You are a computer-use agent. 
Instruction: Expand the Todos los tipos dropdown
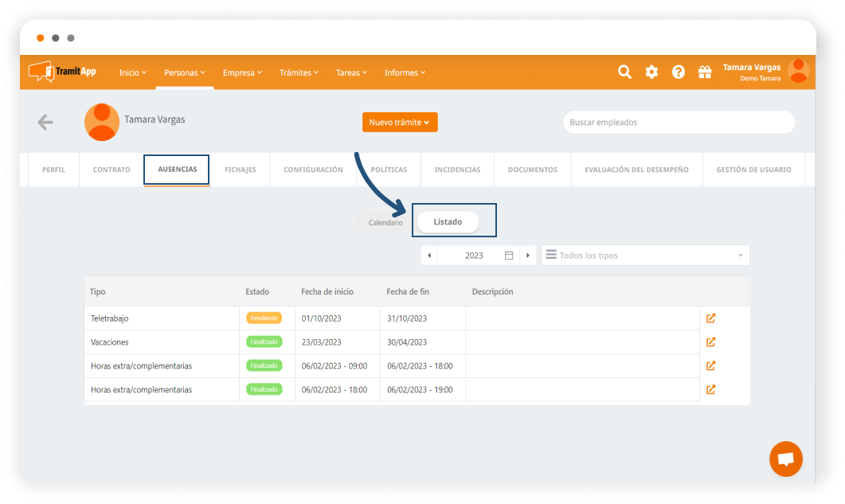click(x=645, y=256)
